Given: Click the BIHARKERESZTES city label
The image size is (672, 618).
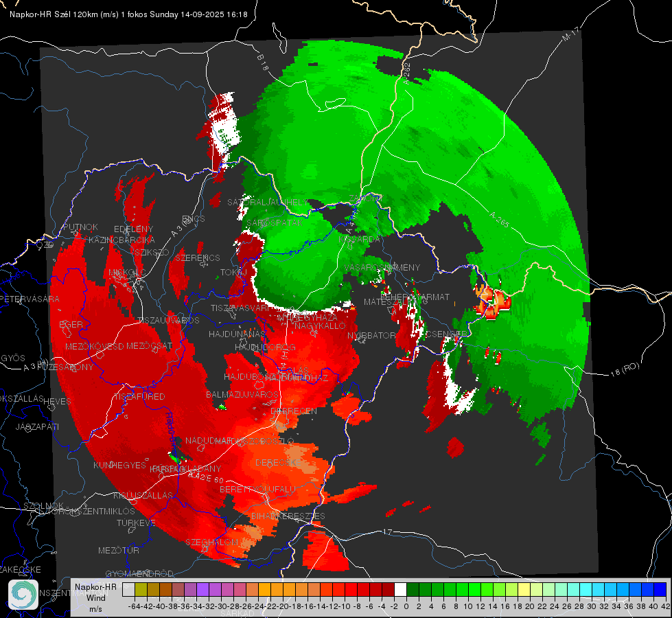Looking at the screenshot, I should [x=288, y=516].
